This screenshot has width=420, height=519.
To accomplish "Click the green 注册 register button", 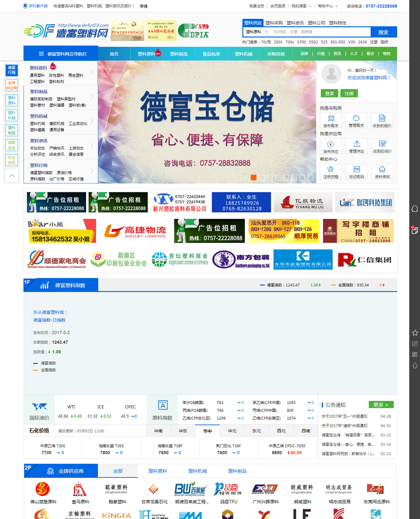I will 349,93.
